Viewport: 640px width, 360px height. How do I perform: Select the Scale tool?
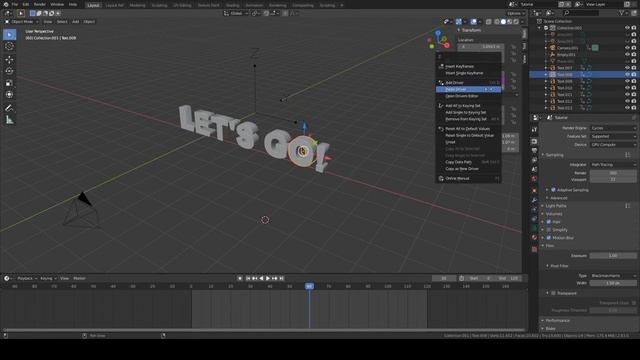9,83
